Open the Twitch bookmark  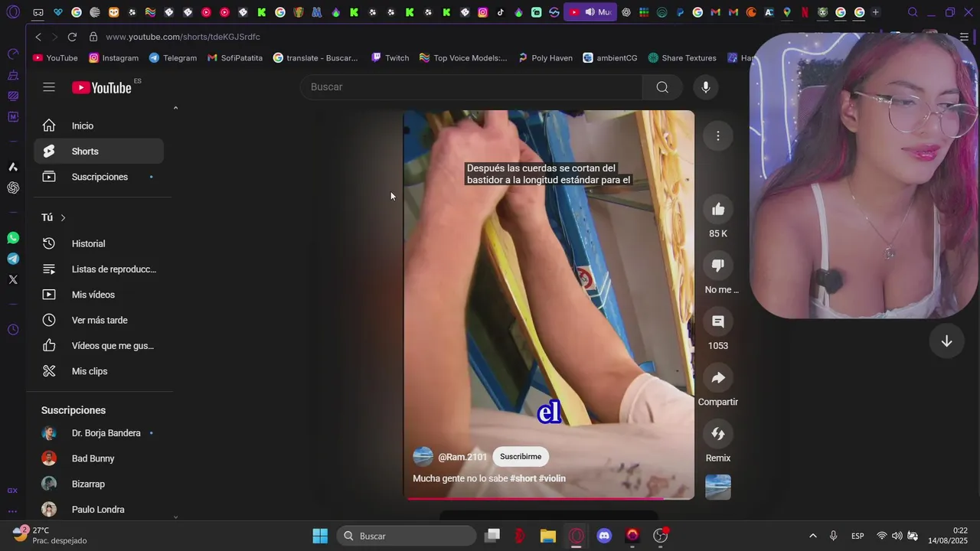(x=390, y=58)
